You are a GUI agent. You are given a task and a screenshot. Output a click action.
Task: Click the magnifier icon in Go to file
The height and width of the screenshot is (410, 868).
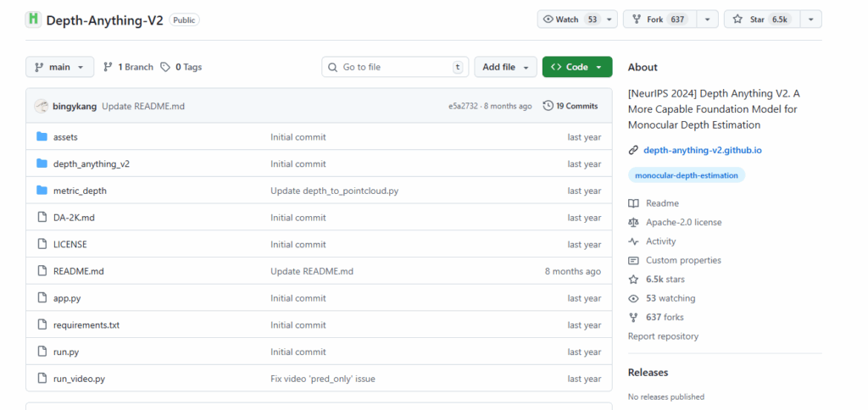[332, 67]
